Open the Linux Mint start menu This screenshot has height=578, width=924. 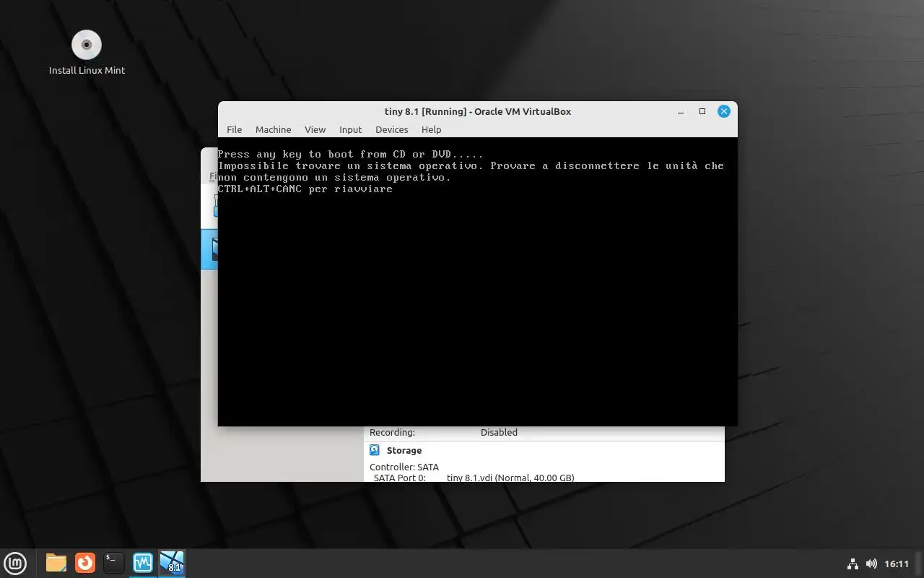pos(15,563)
